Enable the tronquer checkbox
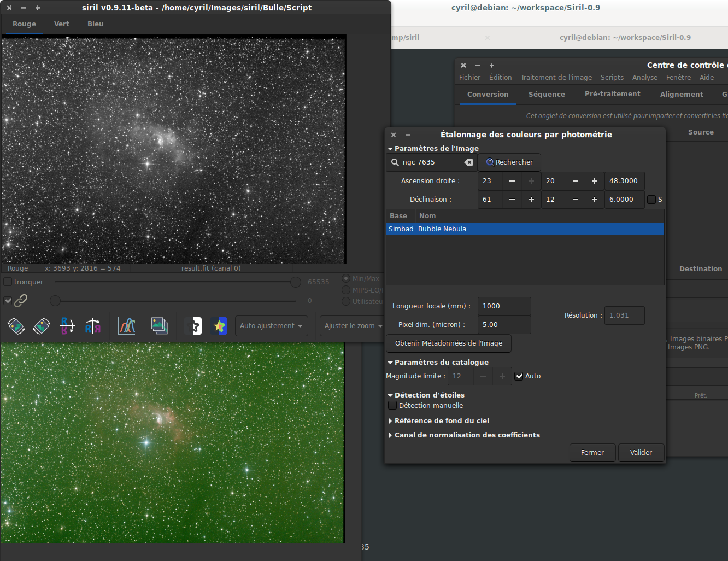Image resolution: width=728 pixels, height=561 pixels. pyautogui.click(x=8, y=282)
